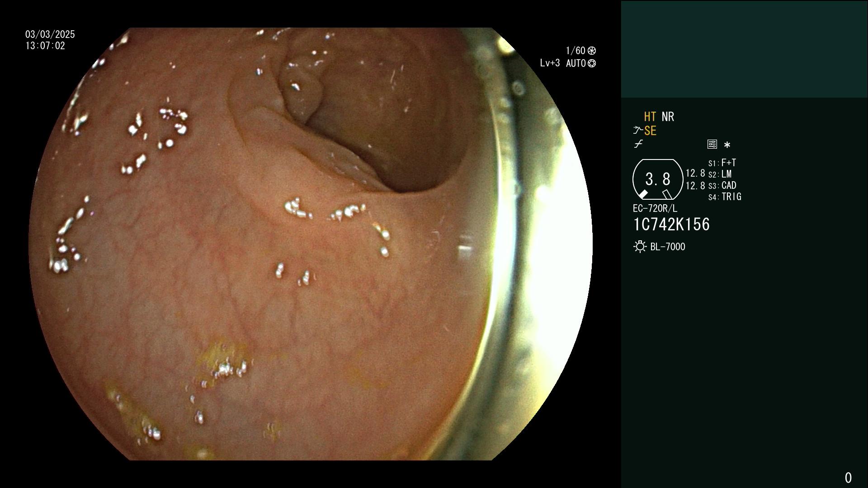Image resolution: width=868 pixels, height=488 pixels.
Task: Click the time 13:07:02
Action: (x=45, y=46)
